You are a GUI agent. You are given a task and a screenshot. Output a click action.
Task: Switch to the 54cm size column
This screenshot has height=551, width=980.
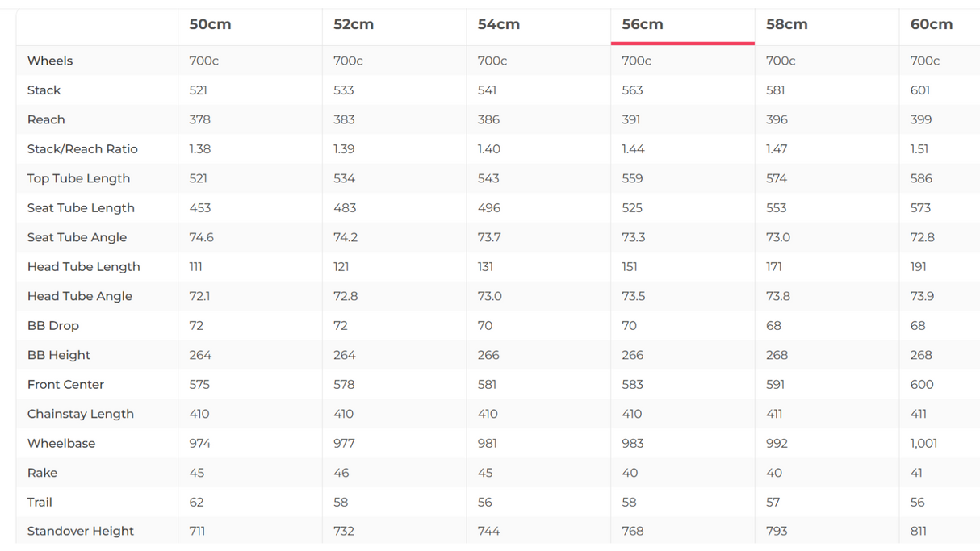498,24
